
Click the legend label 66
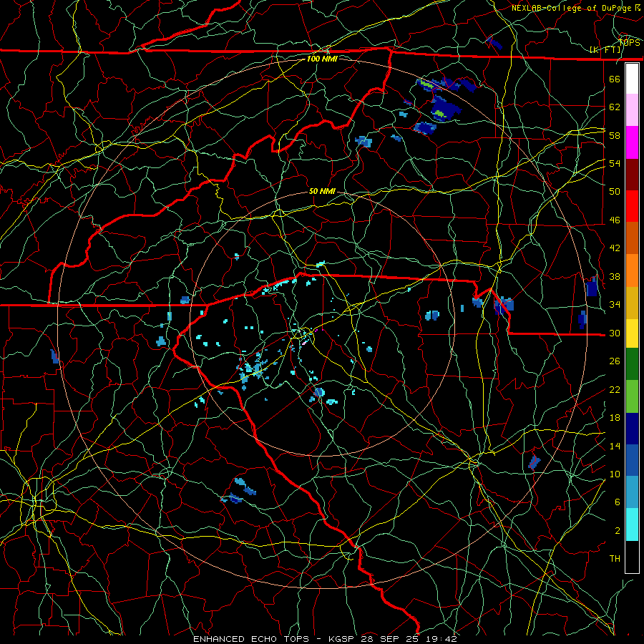(615, 79)
